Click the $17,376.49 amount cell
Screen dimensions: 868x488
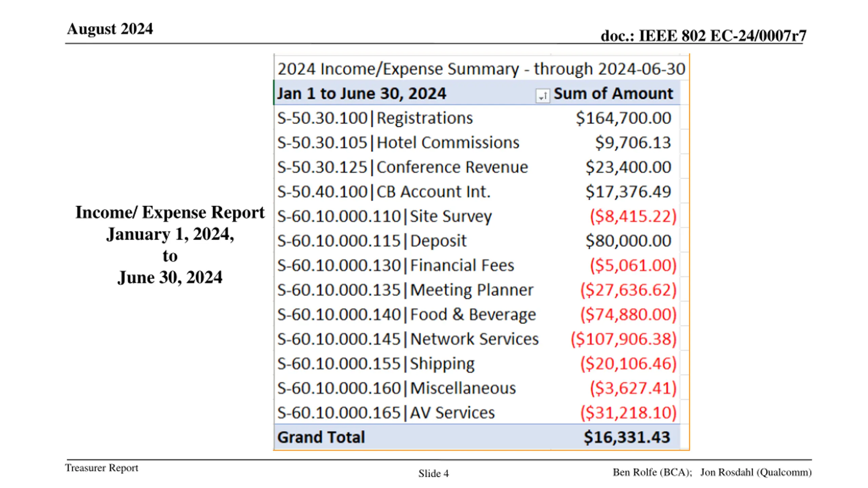pos(628,192)
